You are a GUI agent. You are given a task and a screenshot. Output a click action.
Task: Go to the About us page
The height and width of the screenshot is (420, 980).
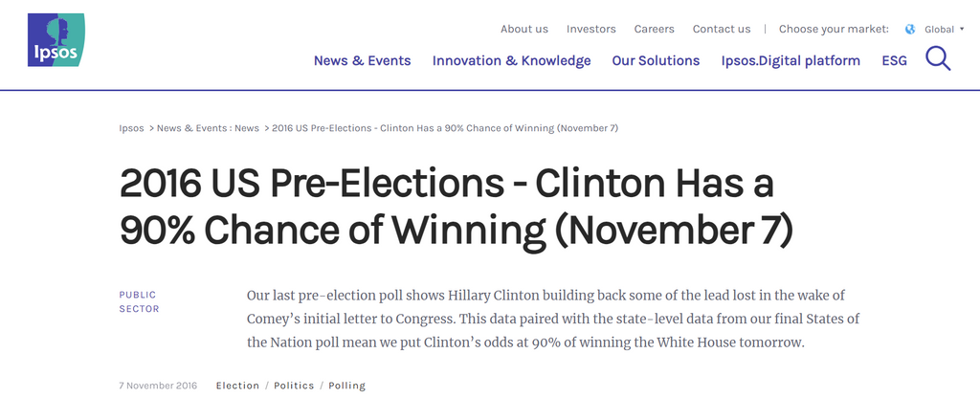[x=524, y=29]
